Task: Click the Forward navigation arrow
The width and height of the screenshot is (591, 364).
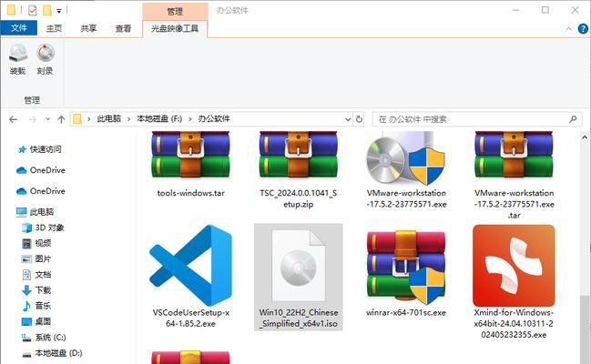Action: pos(33,119)
